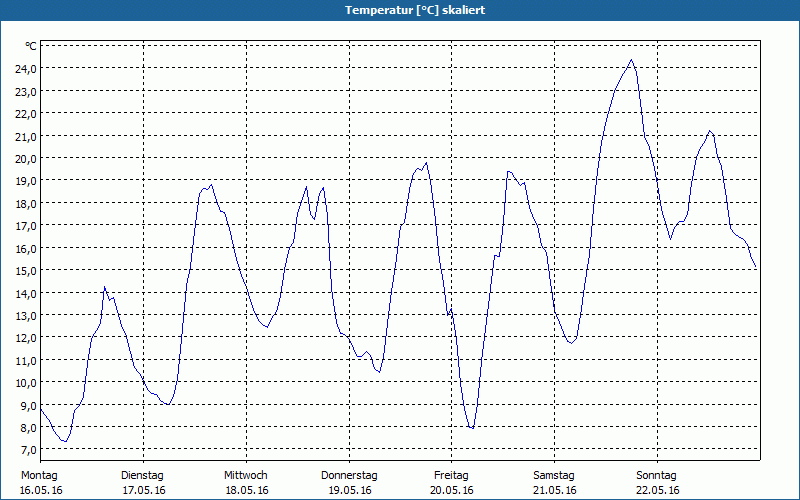The height and width of the screenshot is (500, 800).
Task: Click the Mittwoch day label
Action: (x=246, y=476)
